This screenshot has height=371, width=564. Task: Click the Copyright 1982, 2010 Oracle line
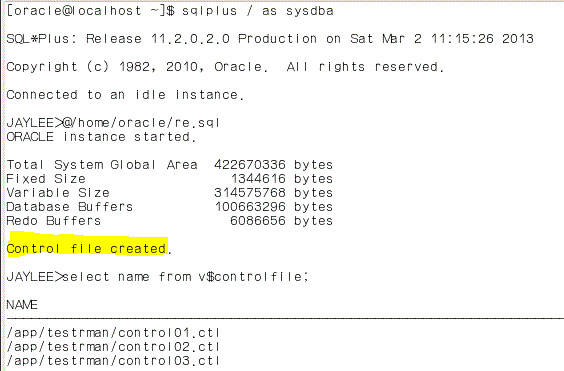[225, 67]
